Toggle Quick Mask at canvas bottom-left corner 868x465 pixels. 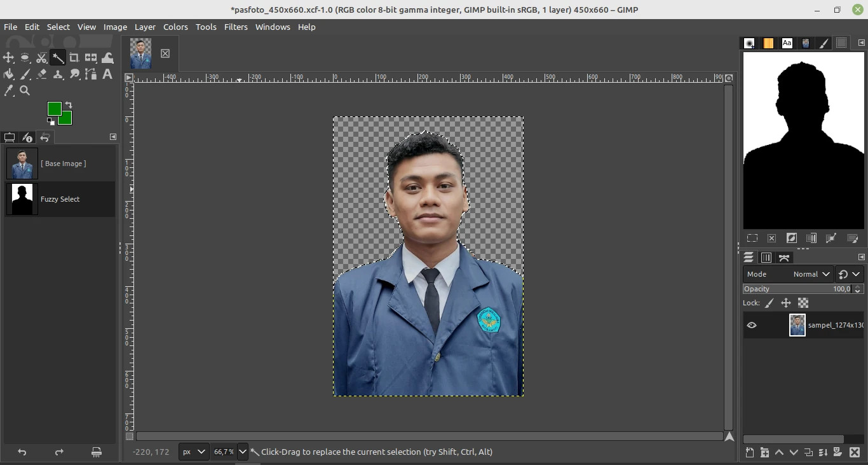point(130,437)
